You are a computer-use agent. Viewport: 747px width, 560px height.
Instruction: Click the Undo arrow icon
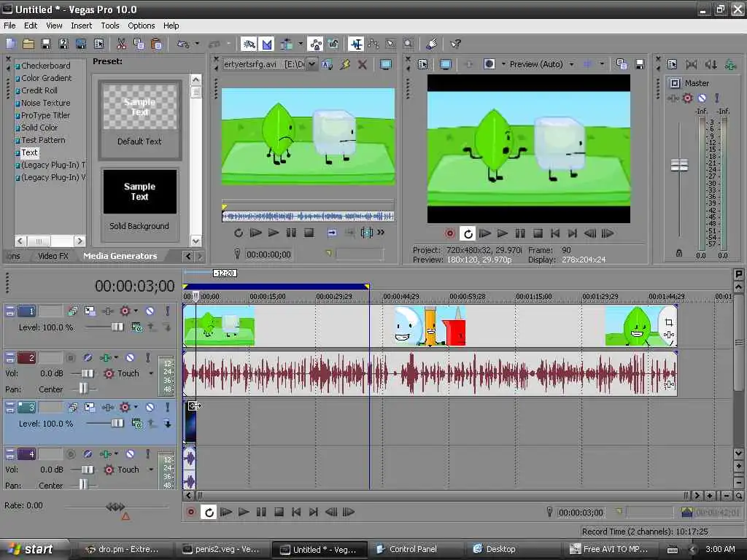point(183,44)
